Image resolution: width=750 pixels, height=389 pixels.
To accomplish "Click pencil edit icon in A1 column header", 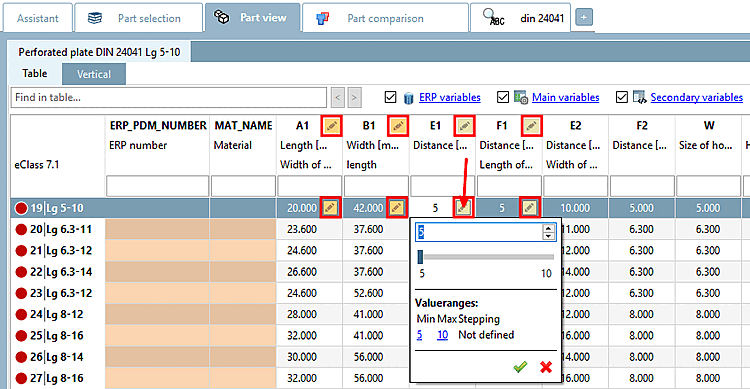I will point(331,126).
